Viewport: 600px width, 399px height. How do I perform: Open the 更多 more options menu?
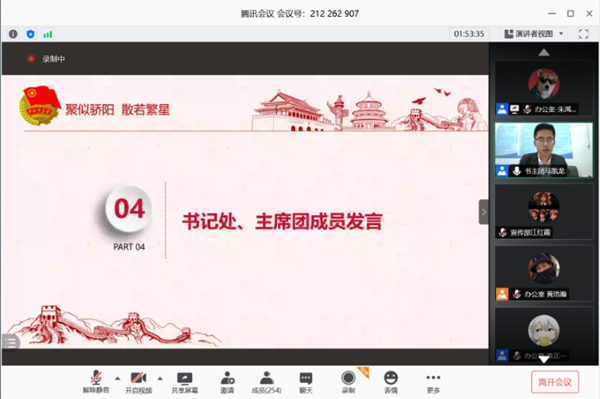pos(433,382)
